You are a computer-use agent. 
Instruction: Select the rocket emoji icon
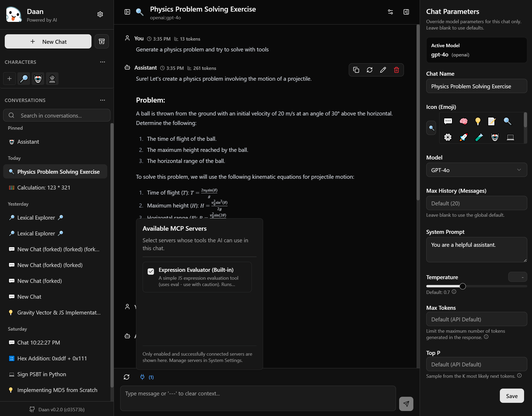463,137
